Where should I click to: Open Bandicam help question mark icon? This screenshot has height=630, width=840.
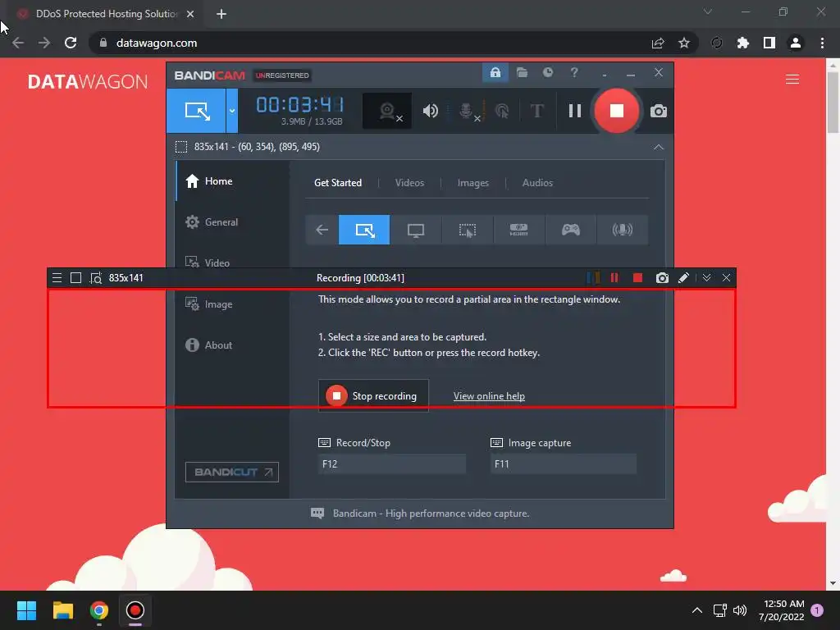tap(574, 72)
